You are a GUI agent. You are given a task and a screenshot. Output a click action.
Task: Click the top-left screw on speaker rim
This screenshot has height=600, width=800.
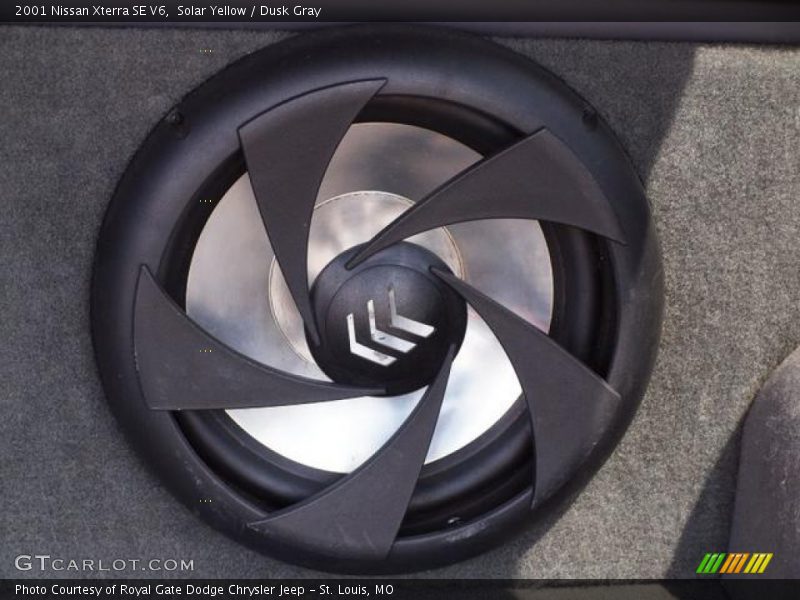pyautogui.click(x=176, y=117)
